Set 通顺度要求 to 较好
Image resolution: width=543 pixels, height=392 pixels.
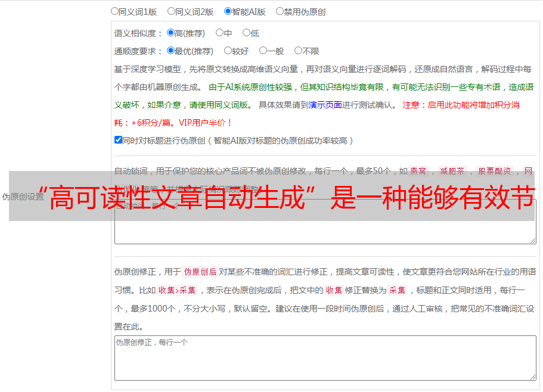click(x=228, y=51)
